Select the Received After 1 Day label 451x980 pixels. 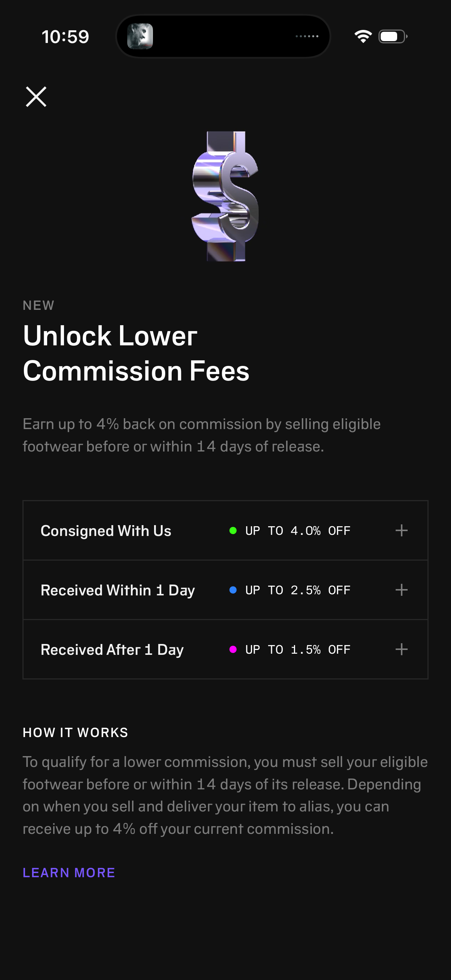coord(112,649)
